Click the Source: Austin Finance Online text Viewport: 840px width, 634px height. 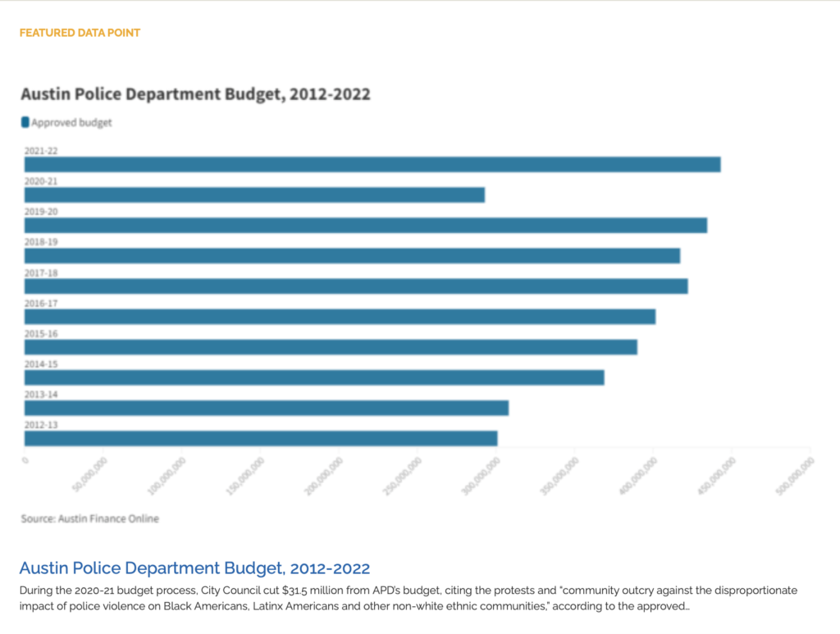tap(90, 518)
